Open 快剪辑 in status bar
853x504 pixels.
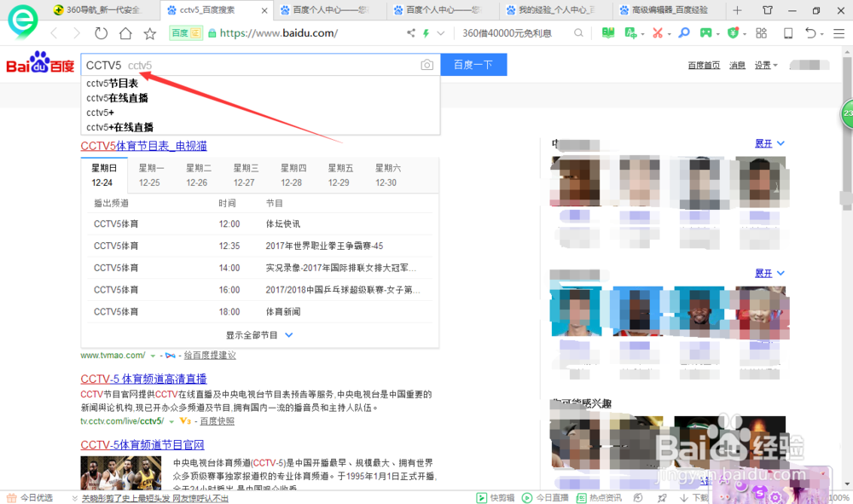[x=496, y=497]
